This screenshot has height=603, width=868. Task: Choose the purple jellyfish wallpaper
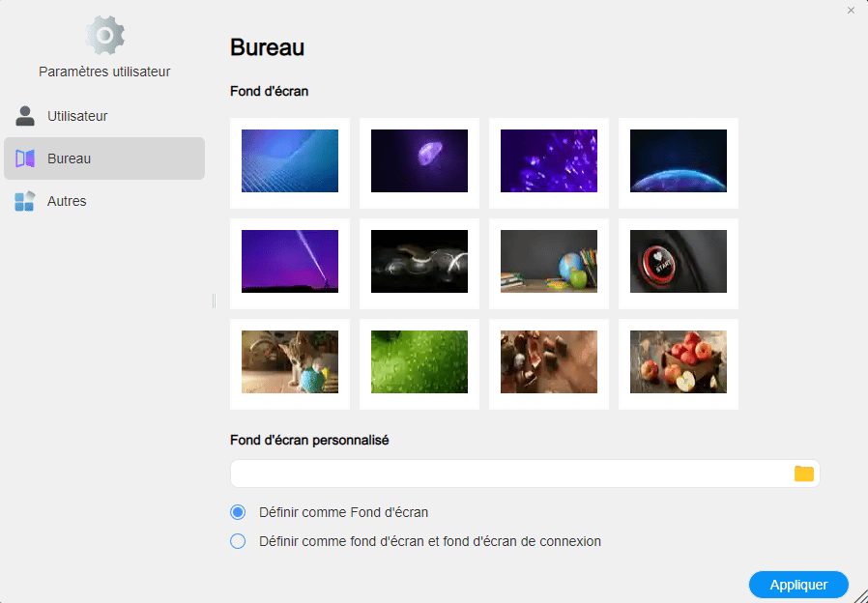coord(420,163)
